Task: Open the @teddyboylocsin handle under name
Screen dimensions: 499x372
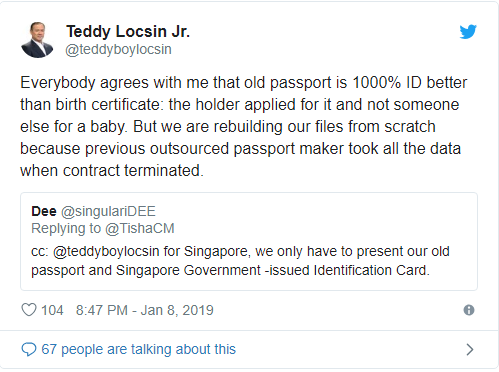Action: coord(118,49)
